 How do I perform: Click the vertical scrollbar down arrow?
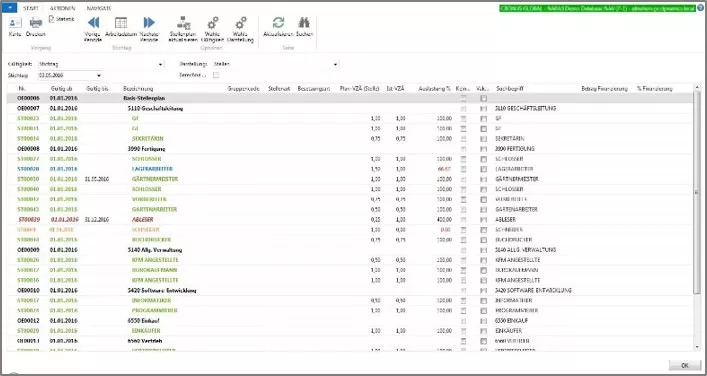tap(698, 347)
